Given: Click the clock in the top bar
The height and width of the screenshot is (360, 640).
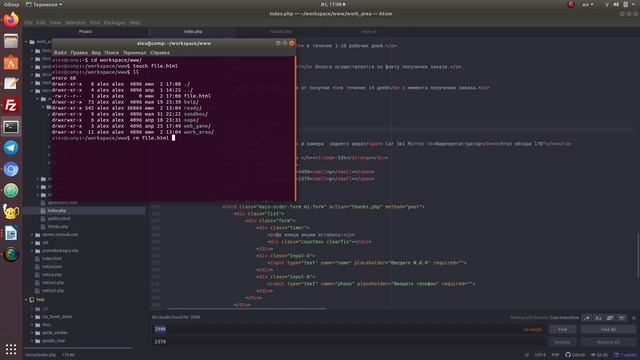Looking at the screenshot, I should coord(333,4).
